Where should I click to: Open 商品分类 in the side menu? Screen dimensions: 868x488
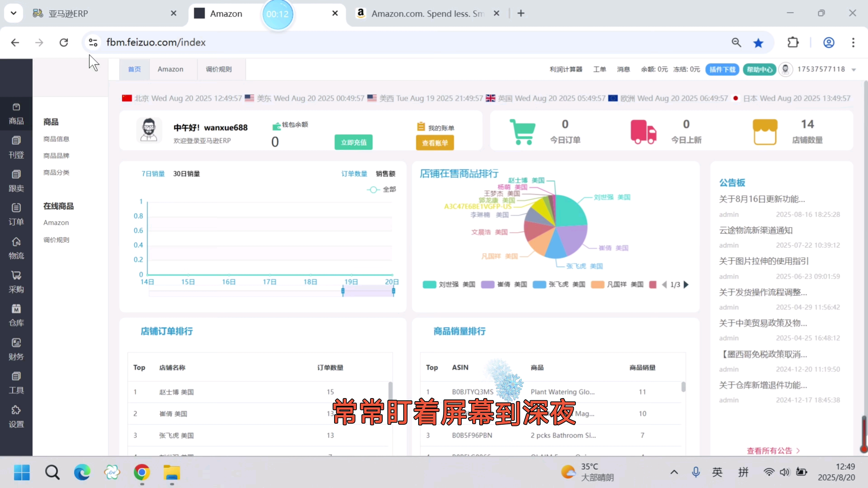click(56, 173)
